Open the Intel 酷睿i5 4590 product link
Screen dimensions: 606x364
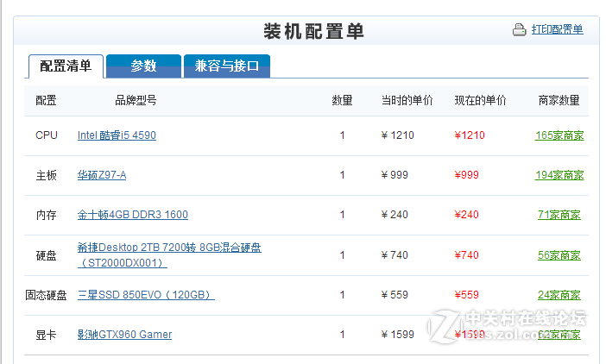point(117,135)
